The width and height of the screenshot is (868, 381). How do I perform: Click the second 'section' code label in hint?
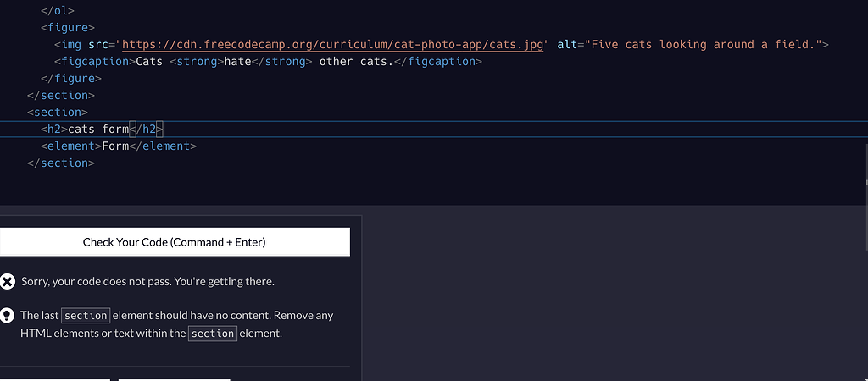tap(212, 334)
